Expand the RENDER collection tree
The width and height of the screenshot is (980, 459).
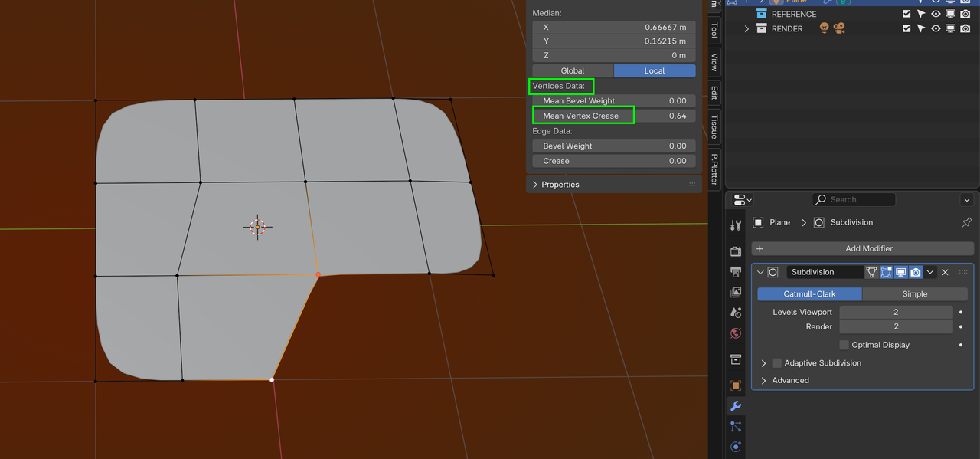(x=746, y=28)
